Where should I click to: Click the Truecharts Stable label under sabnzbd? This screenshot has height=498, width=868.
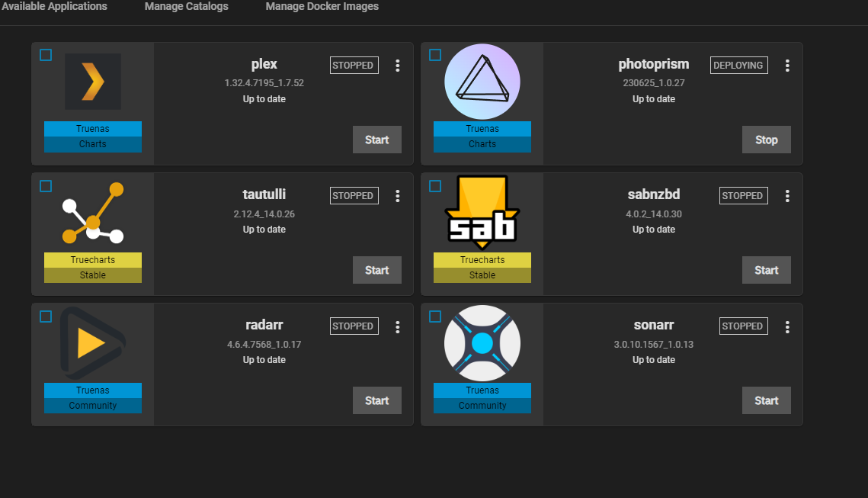(482, 268)
